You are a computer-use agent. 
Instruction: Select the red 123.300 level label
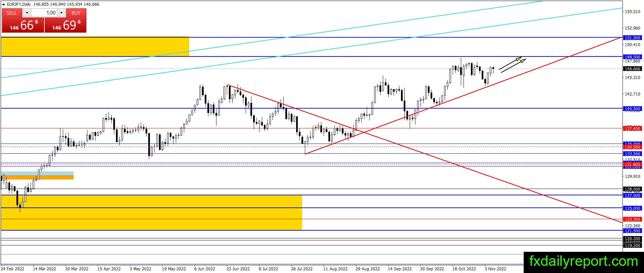[x=632, y=219]
